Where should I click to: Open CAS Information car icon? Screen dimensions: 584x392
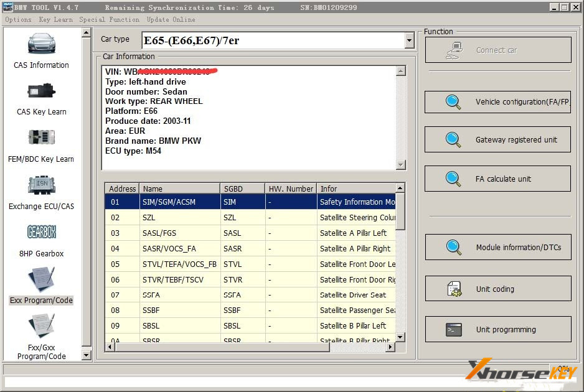[41, 43]
